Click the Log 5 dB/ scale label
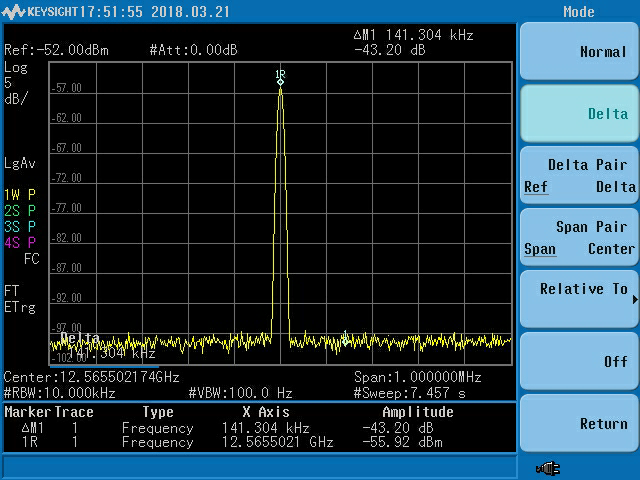The height and width of the screenshot is (480, 640). pos(16,83)
